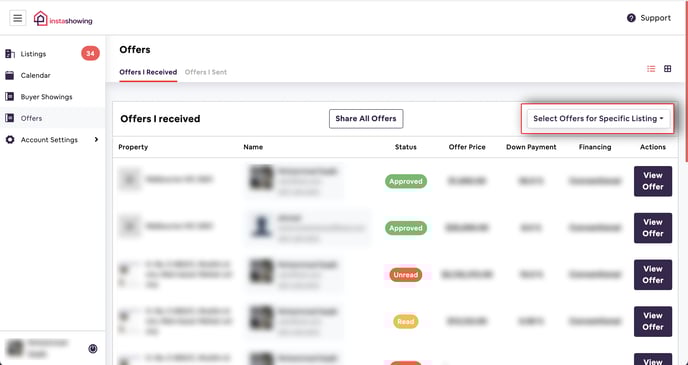Click the Read status badge

click(406, 322)
